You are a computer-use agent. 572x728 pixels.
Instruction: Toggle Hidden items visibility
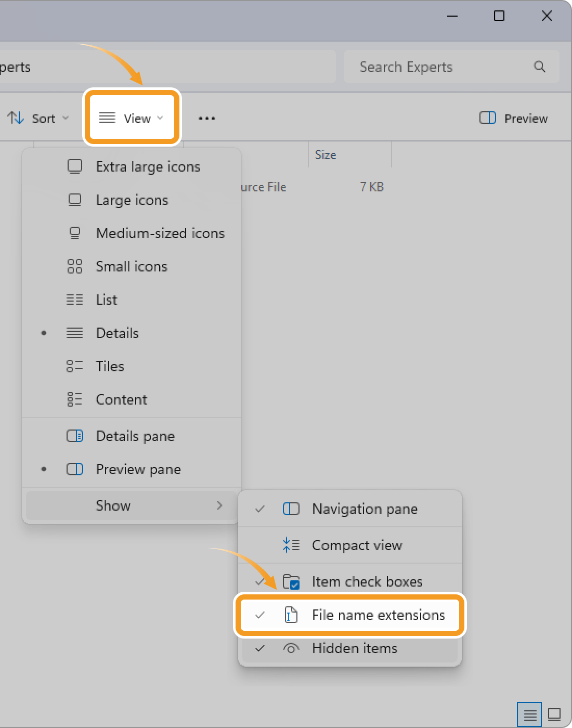pos(355,648)
